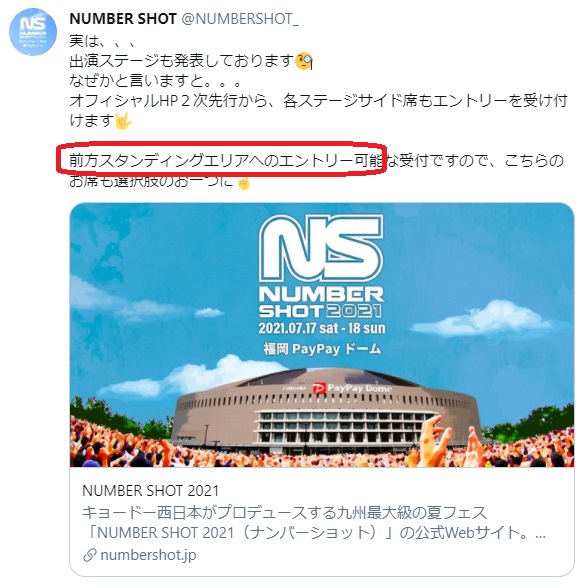Click the large NS logo in the banner
The image size is (587, 588).
tap(321, 248)
